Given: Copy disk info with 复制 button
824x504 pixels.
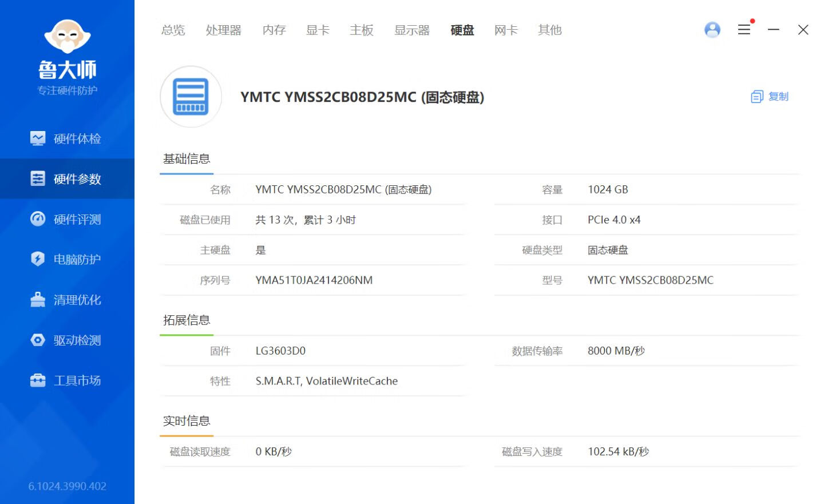Looking at the screenshot, I should click(770, 97).
